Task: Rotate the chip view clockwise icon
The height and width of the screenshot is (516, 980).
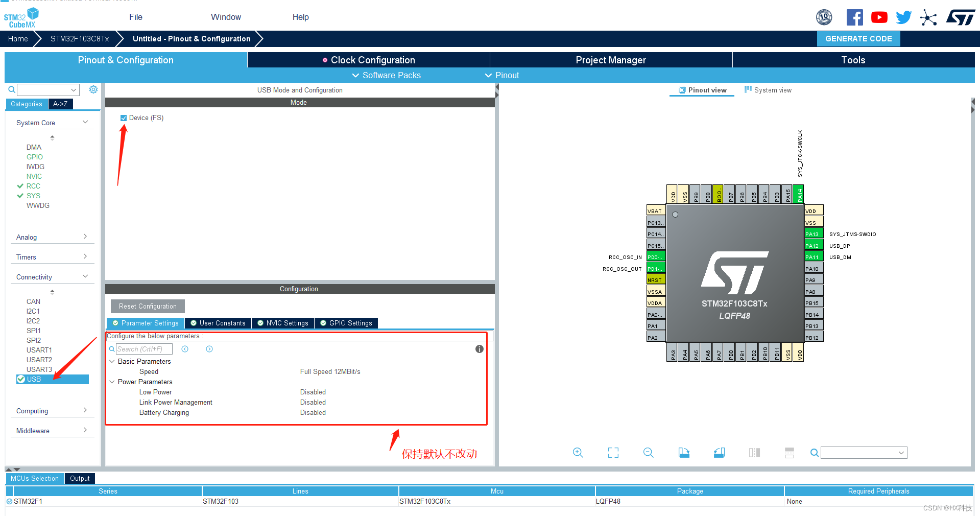Action: click(684, 453)
